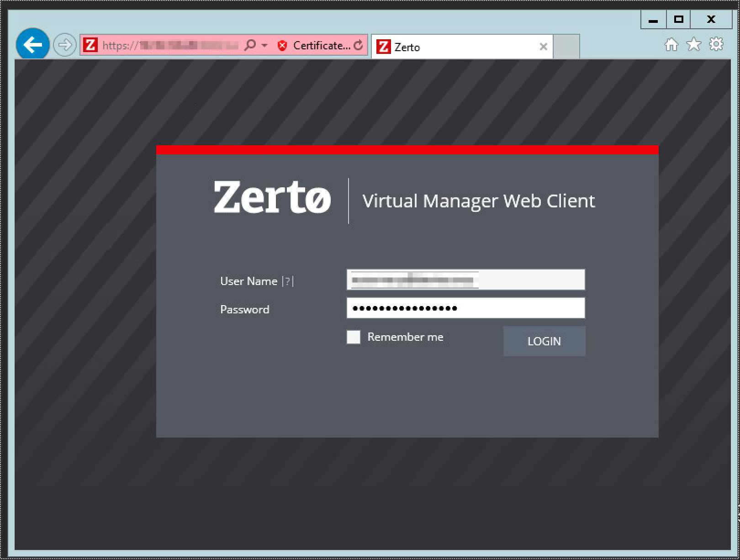Click the LOGIN button
Image resolution: width=740 pixels, height=560 pixels.
point(544,341)
